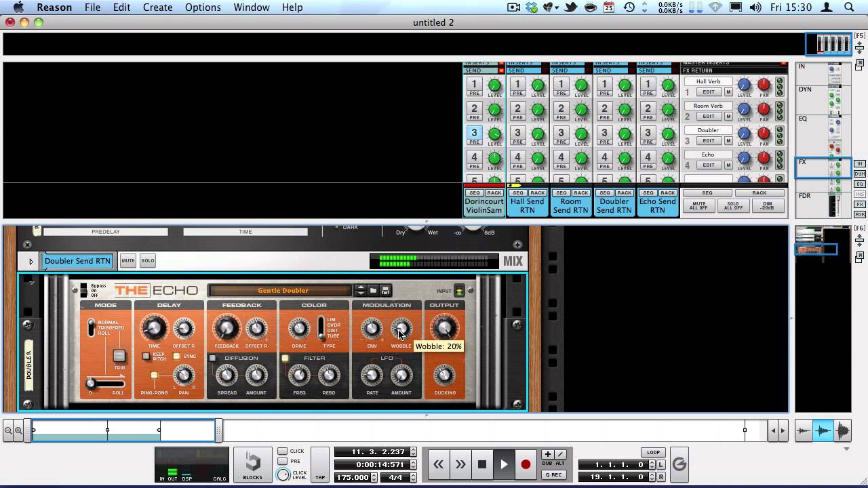This screenshot has width=868, height=488.
Task: Enable the Diffusion section button
Action: [x=212, y=358]
